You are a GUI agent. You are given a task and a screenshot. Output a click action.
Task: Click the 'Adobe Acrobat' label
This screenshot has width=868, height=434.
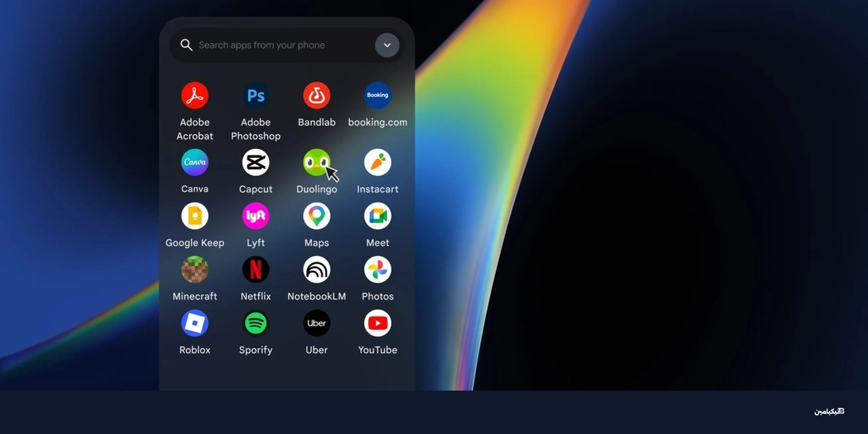click(x=195, y=129)
